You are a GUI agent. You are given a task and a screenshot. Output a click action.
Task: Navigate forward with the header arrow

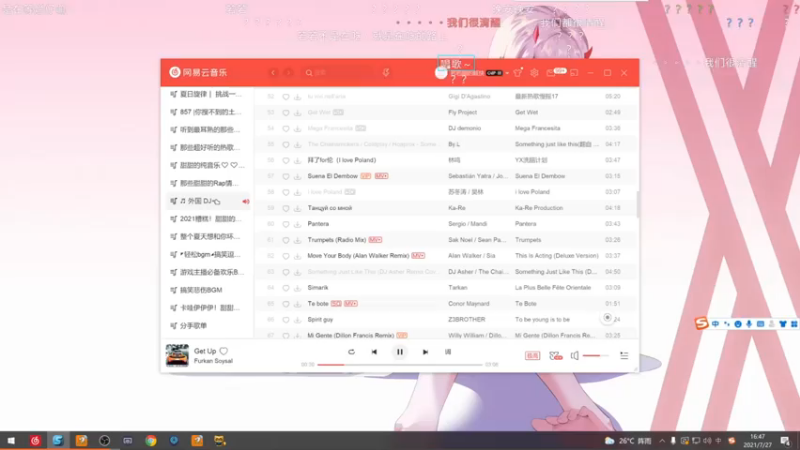point(289,73)
